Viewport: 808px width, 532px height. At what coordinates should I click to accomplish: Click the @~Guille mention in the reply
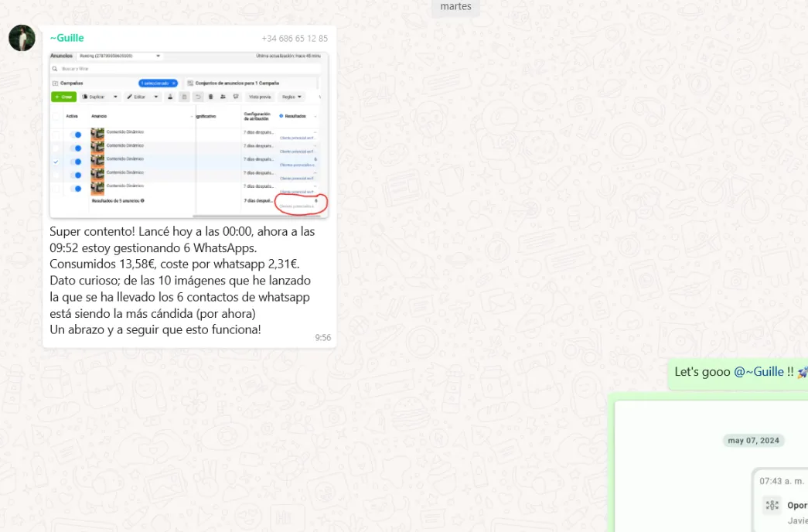759,372
